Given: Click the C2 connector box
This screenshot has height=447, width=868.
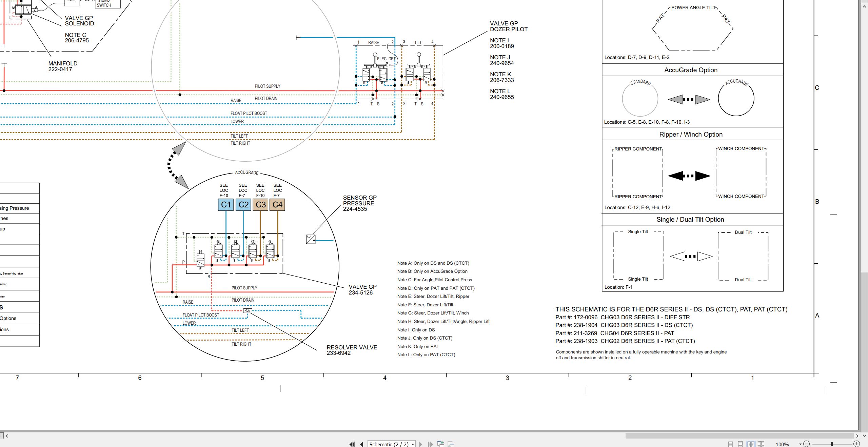Looking at the screenshot, I should pos(243,205).
